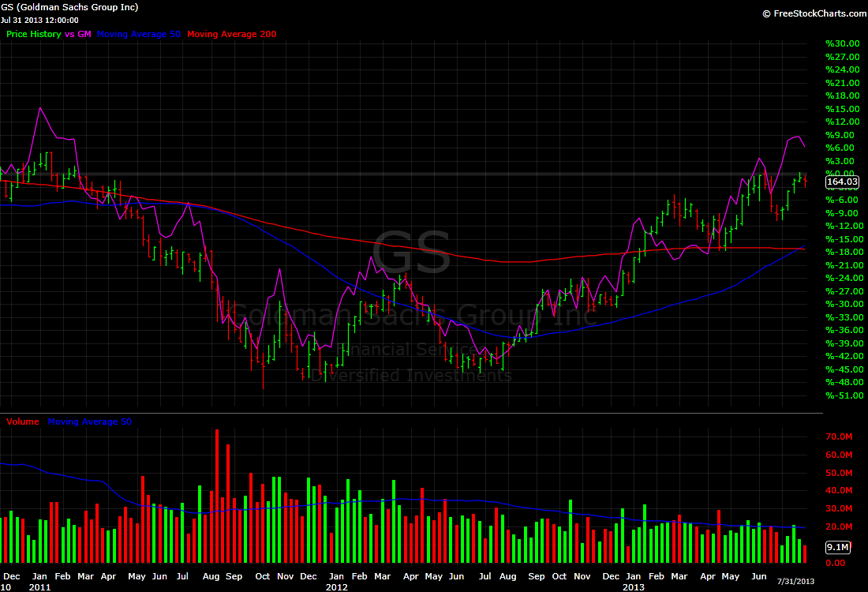The width and height of the screenshot is (868, 592).
Task: Select the green 'Price History' legend label
Action: [x=34, y=34]
